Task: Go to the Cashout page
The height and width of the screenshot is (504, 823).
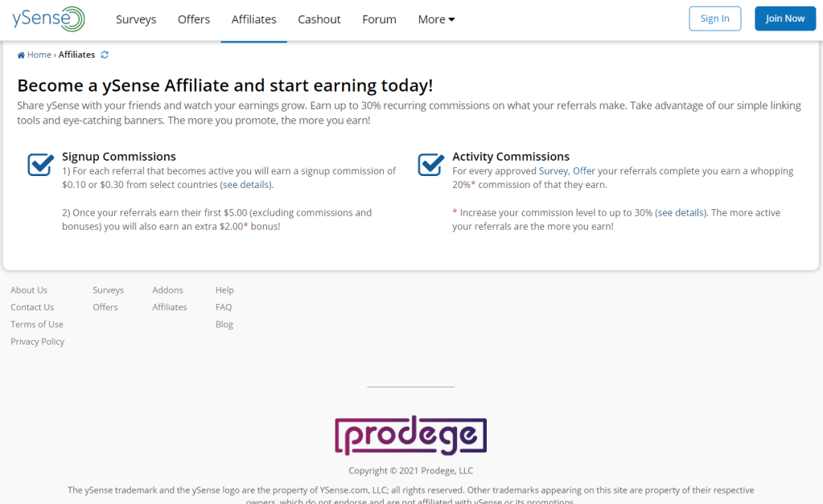Action: (319, 19)
